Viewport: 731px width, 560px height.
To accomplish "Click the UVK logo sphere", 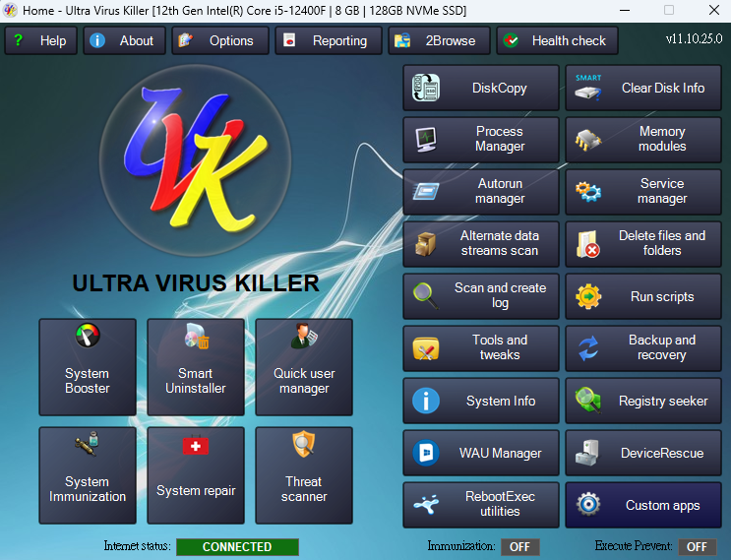I will (x=196, y=160).
